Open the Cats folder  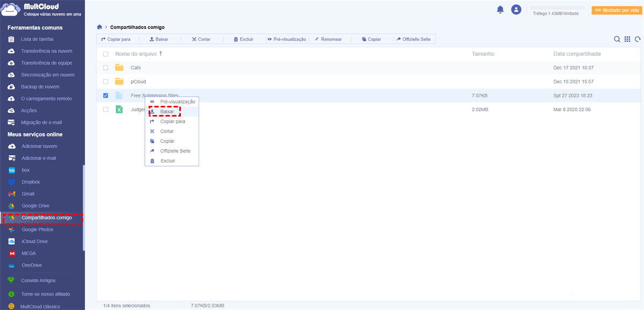(136, 68)
